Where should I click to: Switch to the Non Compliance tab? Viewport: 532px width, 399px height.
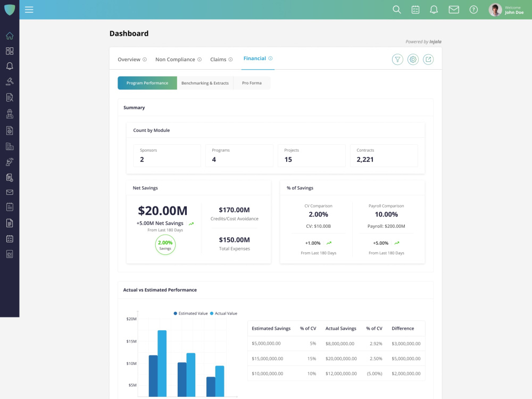[x=175, y=60]
